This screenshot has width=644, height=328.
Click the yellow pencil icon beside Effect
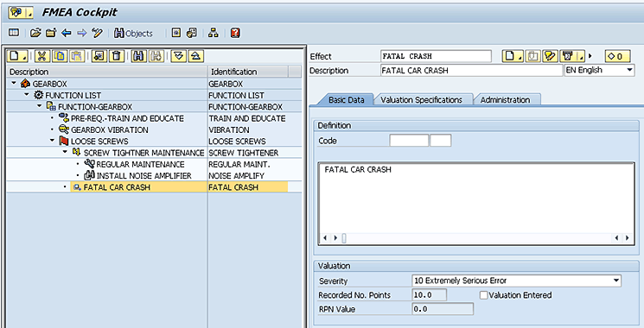[550, 56]
